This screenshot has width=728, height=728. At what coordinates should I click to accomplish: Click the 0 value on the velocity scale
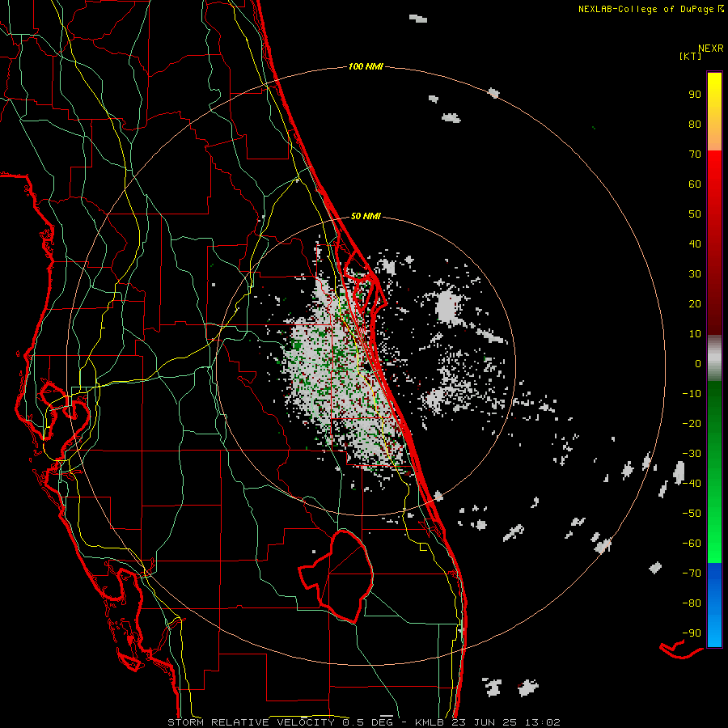[698, 363]
